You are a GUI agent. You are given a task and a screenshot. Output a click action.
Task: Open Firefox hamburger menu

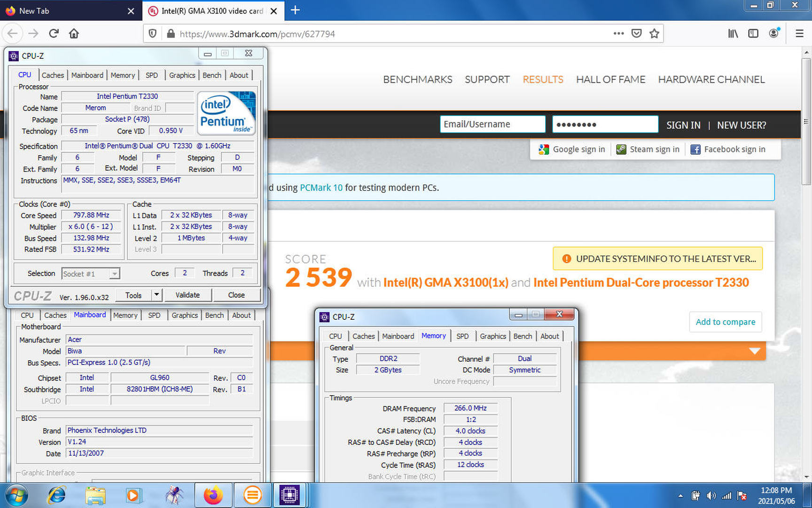click(x=799, y=33)
